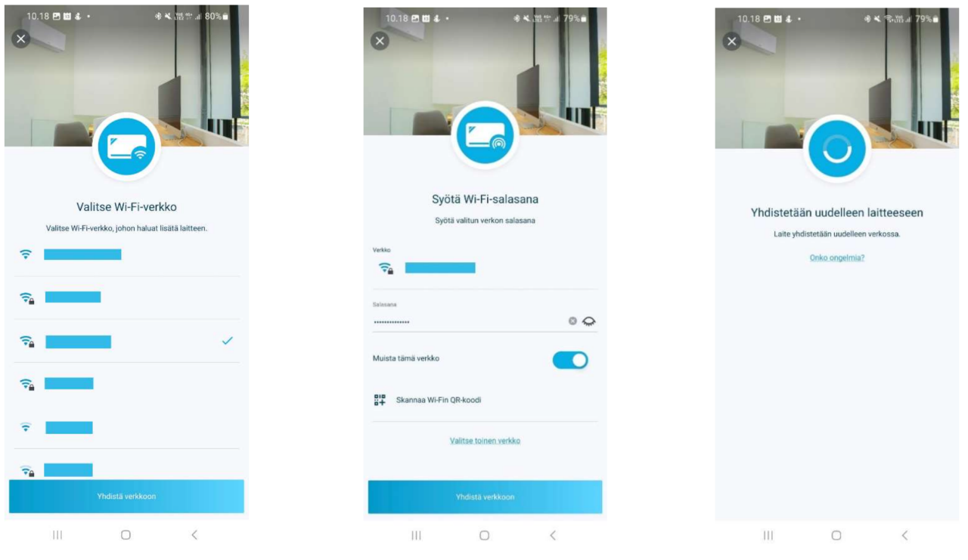Viewport: 968px width, 560px height.
Task: Select the checked Wi-Fi network in list
Action: tap(126, 342)
